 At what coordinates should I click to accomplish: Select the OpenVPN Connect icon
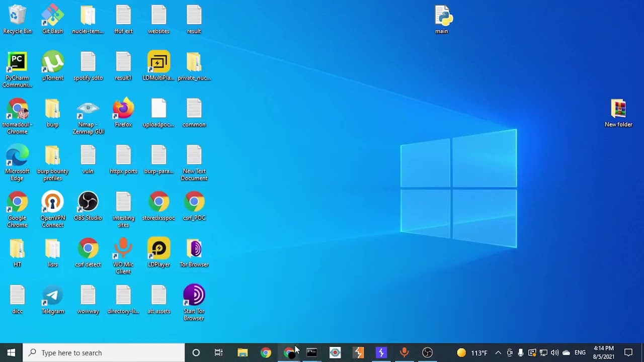point(53,210)
